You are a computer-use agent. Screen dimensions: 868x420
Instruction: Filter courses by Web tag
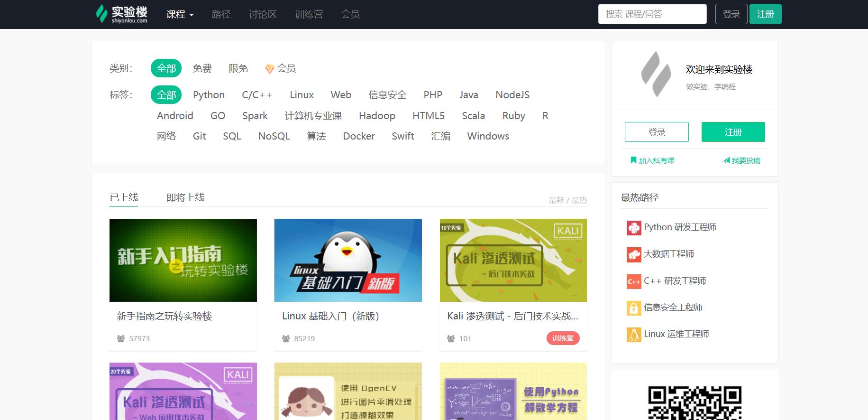(341, 95)
